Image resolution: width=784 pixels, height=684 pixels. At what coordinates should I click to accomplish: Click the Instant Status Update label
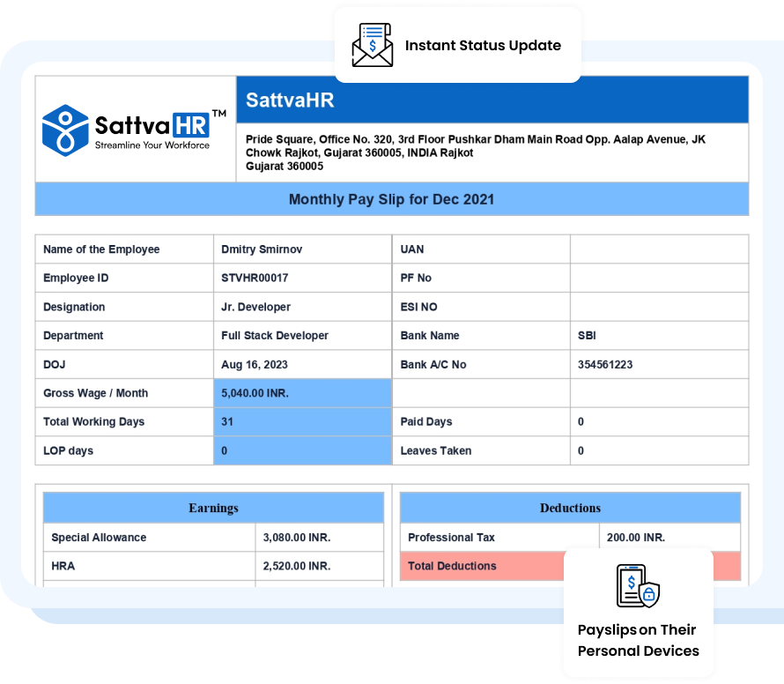[x=483, y=45]
